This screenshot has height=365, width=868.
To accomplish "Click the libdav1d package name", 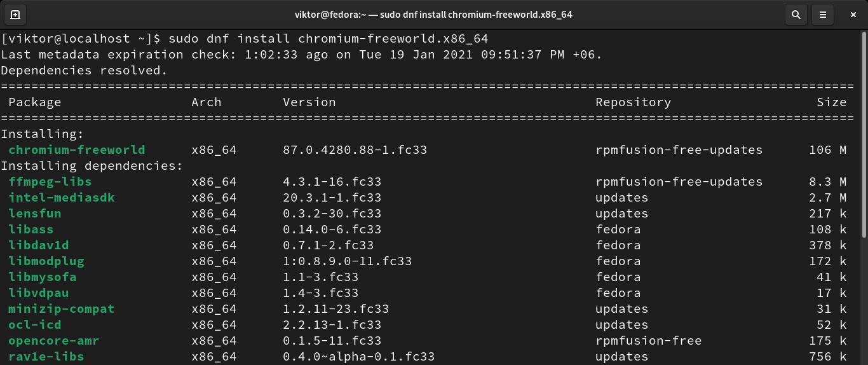I will pos(39,245).
